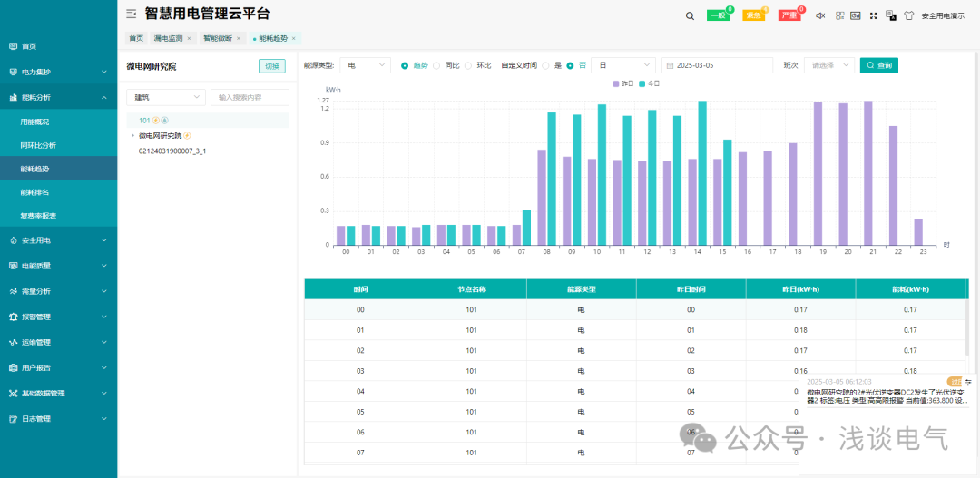Click the 切换 button
The width and height of the screenshot is (980, 478).
tap(272, 66)
